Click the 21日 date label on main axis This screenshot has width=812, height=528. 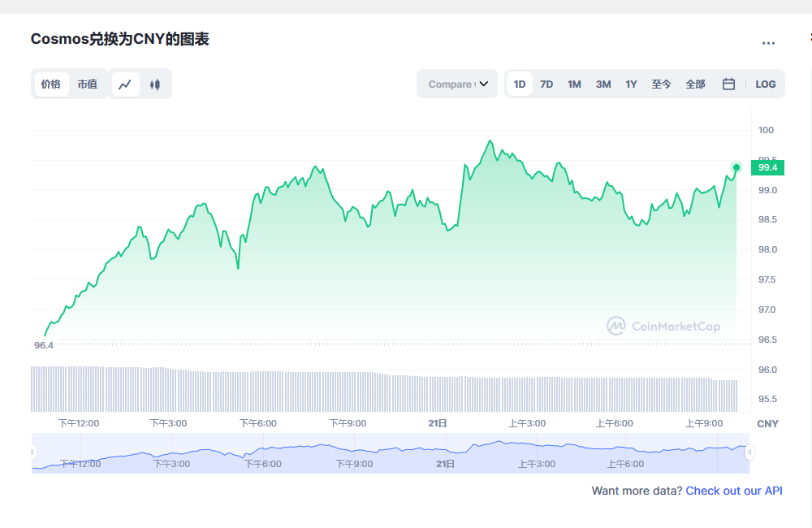click(x=438, y=423)
